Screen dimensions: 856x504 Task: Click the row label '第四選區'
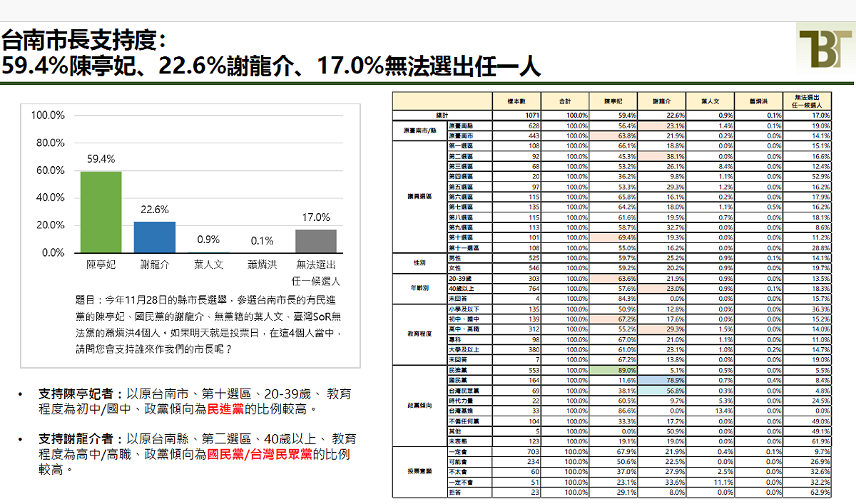coord(460,176)
